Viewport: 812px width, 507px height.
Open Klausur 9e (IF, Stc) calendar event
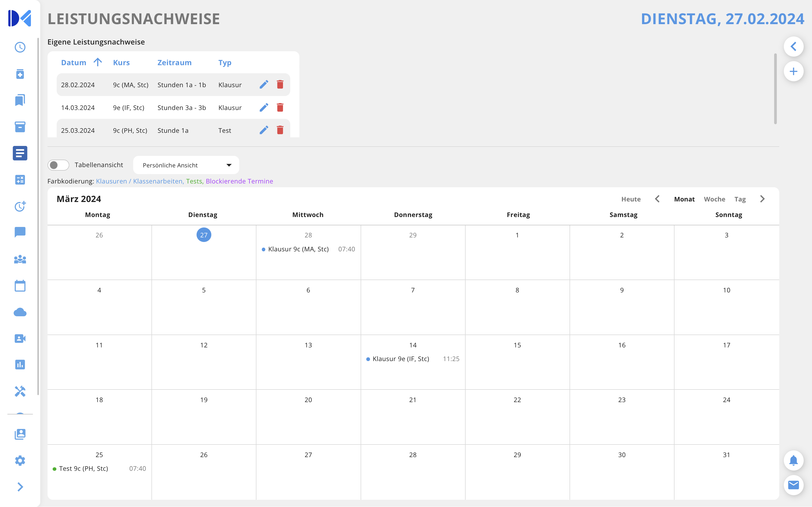(401, 359)
